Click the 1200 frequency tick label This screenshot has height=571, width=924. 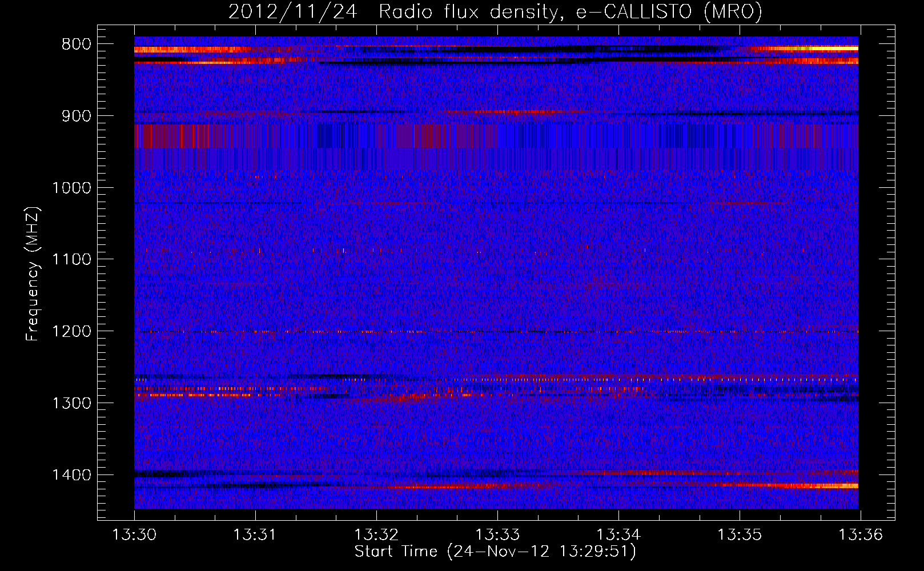(x=71, y=331)
